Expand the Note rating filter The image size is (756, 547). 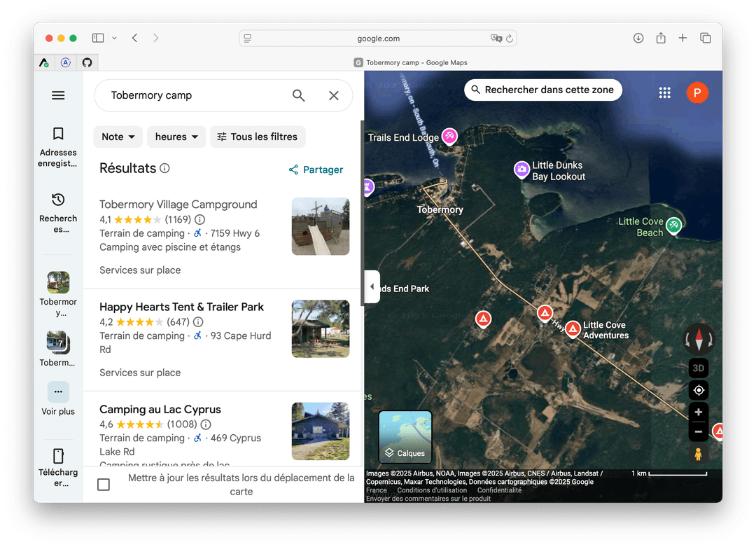tap(118, 137)
